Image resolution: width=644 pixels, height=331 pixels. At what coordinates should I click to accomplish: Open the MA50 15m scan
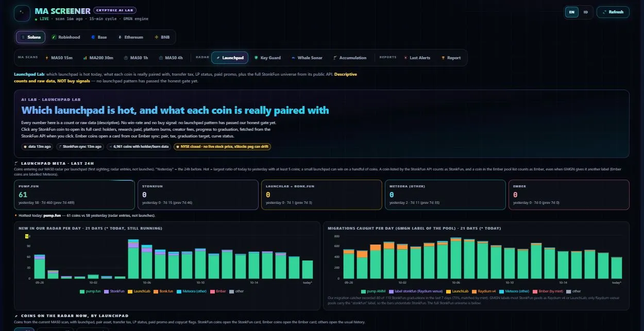(59, 58)
